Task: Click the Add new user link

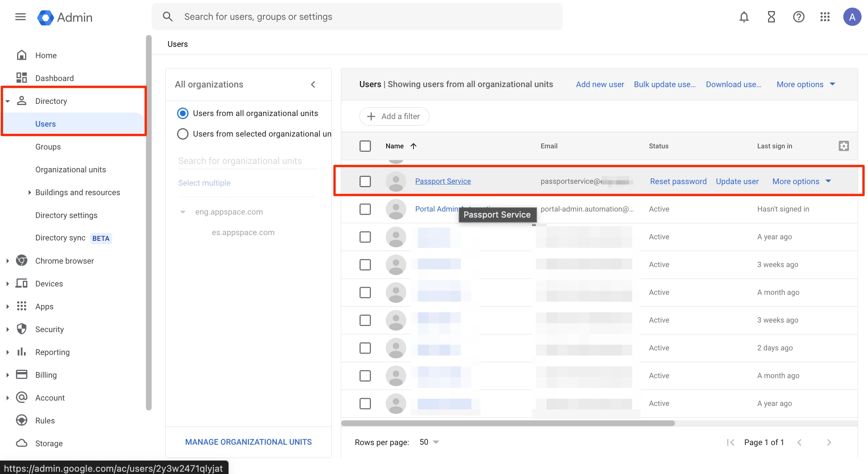Action: [600, 84]
